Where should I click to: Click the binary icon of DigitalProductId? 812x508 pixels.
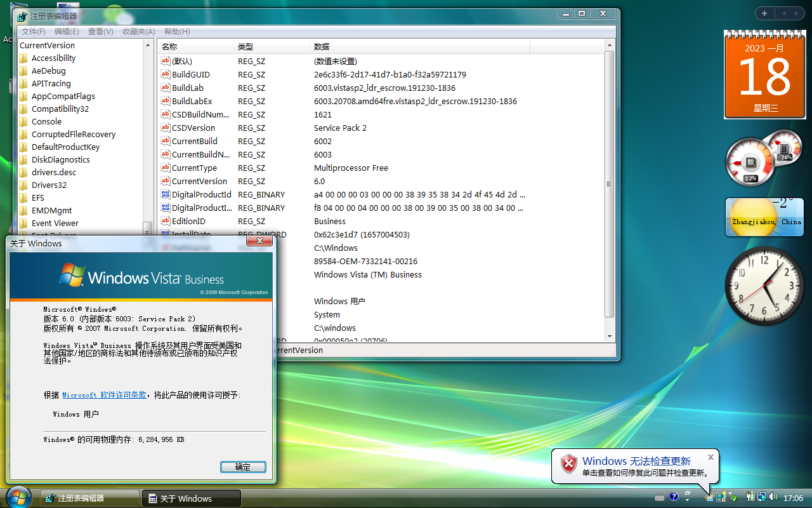[166, 194]
